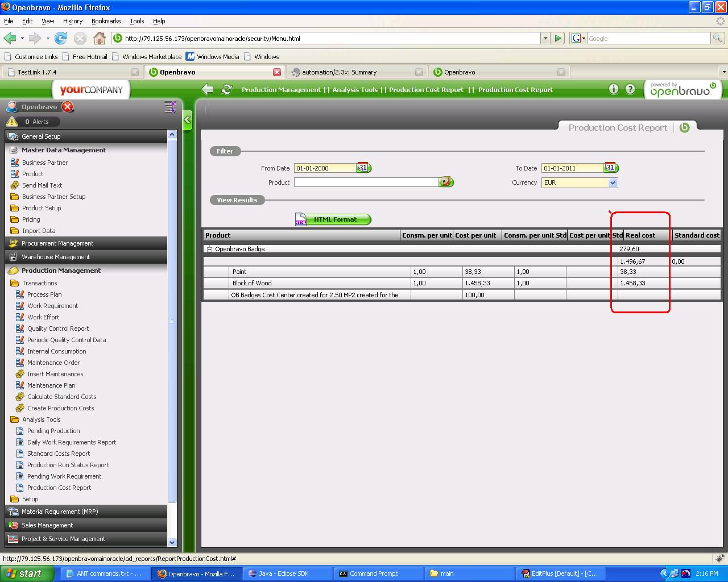Hide the left menu with green arrow

coord(187,120)
